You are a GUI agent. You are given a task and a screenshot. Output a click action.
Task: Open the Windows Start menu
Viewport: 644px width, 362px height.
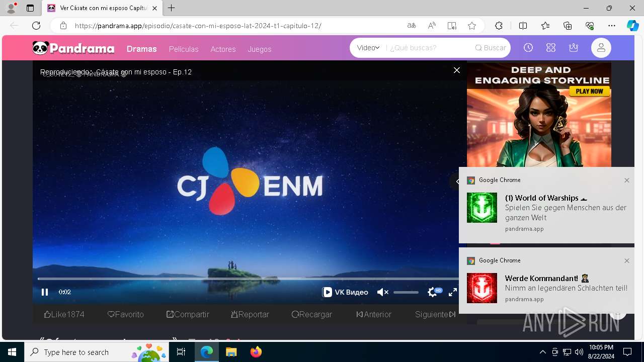(12, 352)
